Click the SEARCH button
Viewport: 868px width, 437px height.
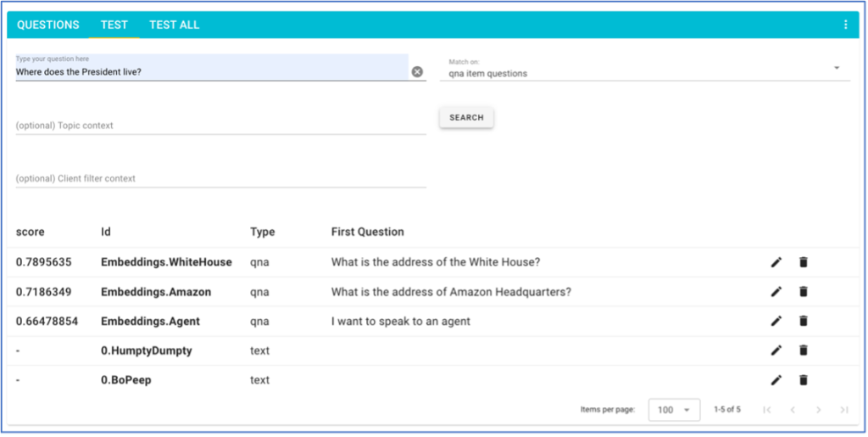(x=466, y=117)
